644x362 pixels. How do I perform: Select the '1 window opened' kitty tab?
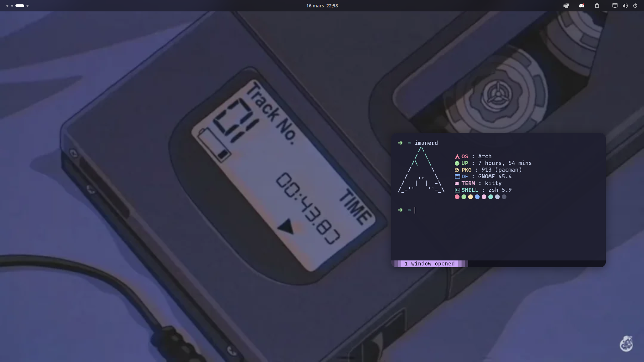coord(429,264)
